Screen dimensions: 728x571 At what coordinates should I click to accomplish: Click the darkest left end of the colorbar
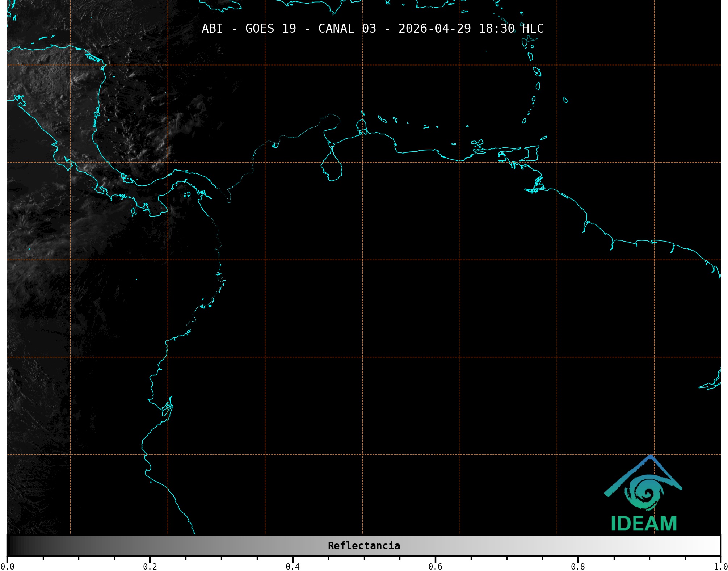click(x=11, y=546)
